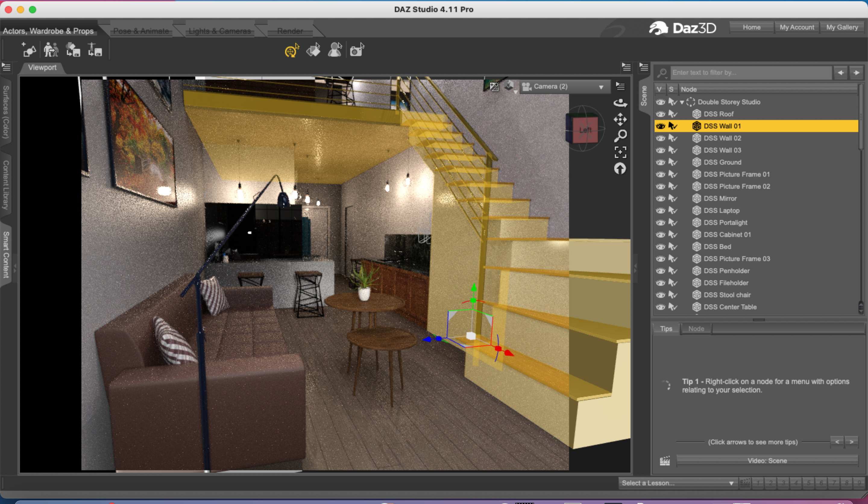The image size is (868, 504).
Task: Click the viewport zoom magnifier icon
Action: tap(620, 136)
